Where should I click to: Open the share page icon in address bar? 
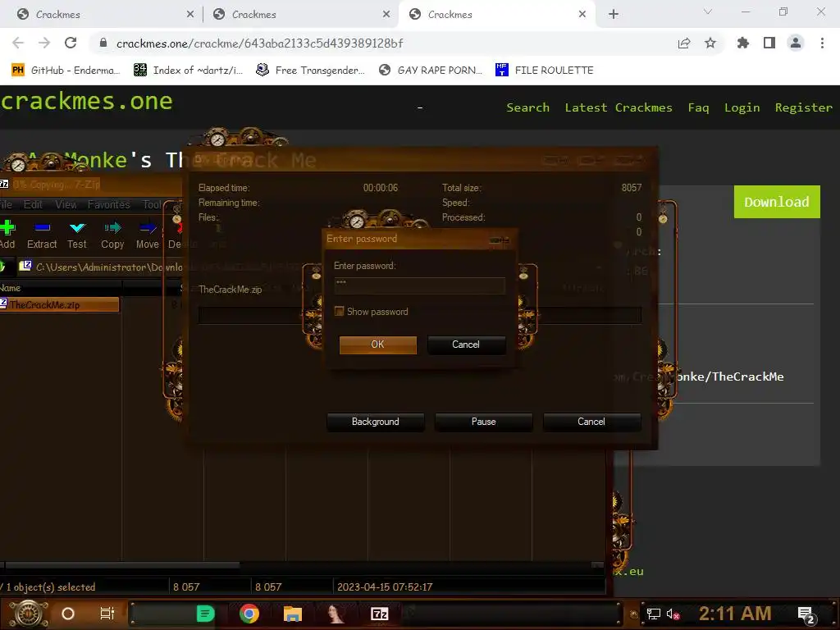click(x=684, y=43)
